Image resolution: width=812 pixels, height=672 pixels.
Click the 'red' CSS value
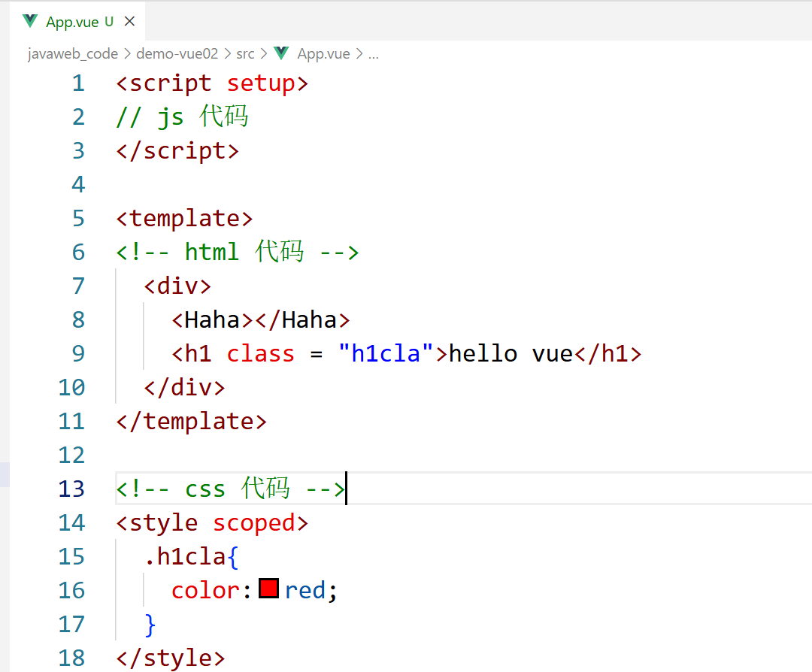[x=305, y=591]
